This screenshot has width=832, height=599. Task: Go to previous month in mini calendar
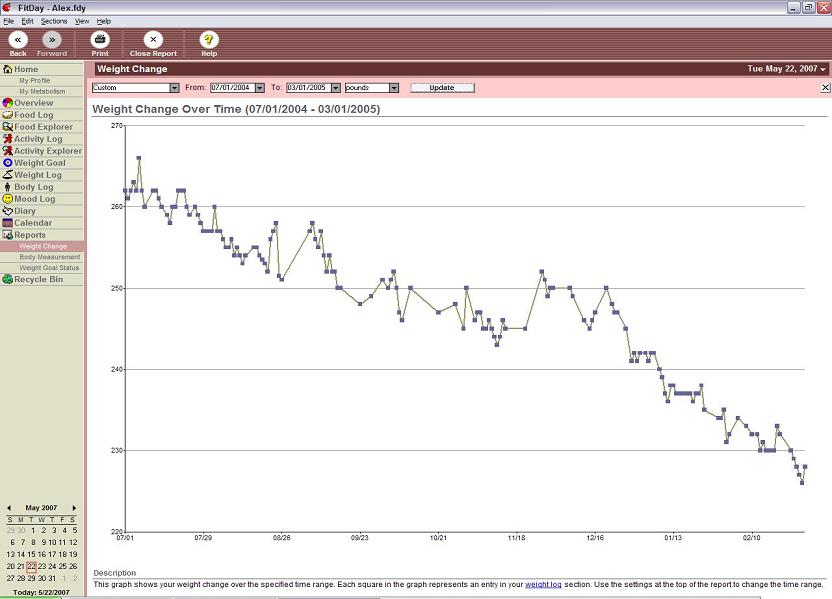[x=8, y=508]
